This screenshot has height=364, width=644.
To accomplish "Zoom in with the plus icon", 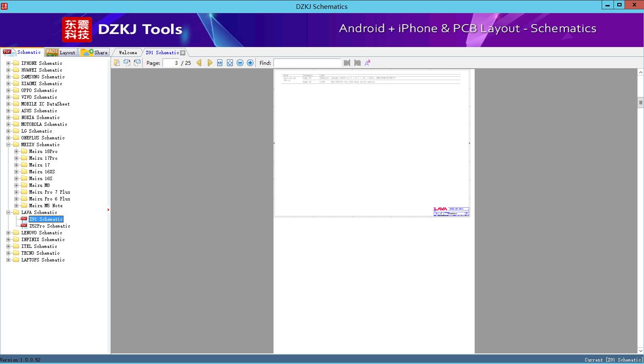I will [250, 63].
